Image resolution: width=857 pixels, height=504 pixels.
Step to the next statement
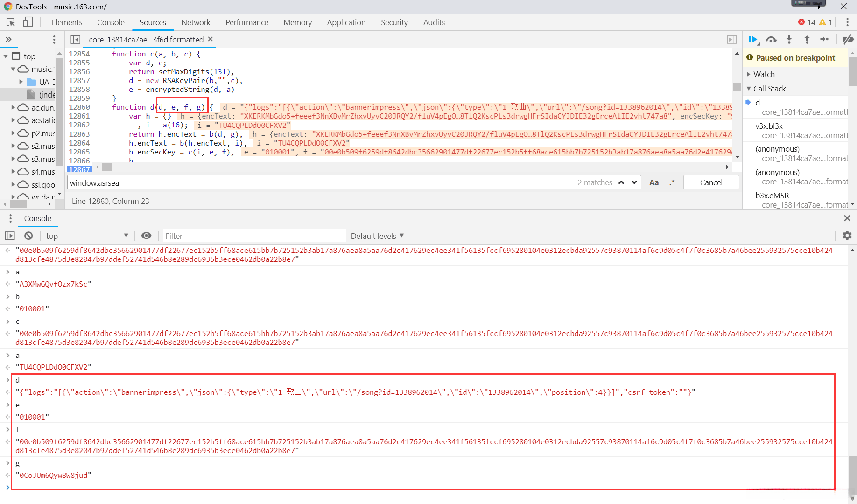824,40
